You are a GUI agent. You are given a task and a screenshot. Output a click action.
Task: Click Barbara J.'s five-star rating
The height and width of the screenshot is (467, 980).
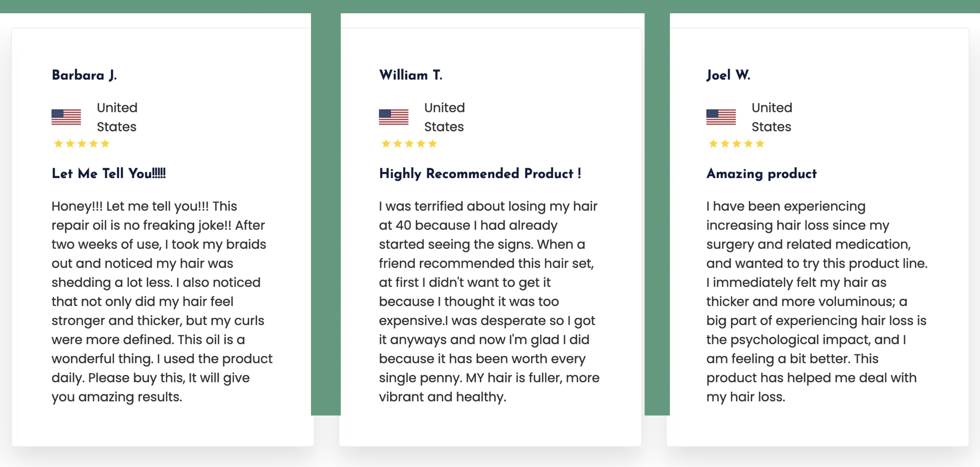(x=81, y=144)
